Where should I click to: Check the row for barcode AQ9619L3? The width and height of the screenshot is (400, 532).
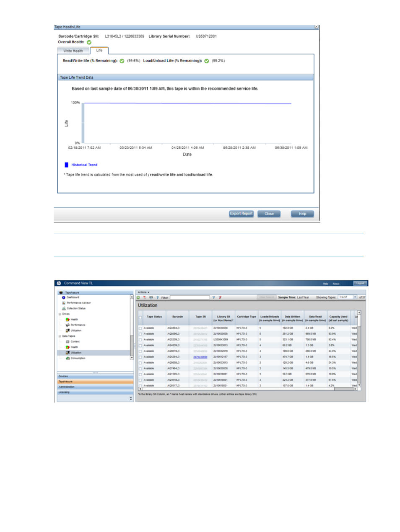(140, 351)
